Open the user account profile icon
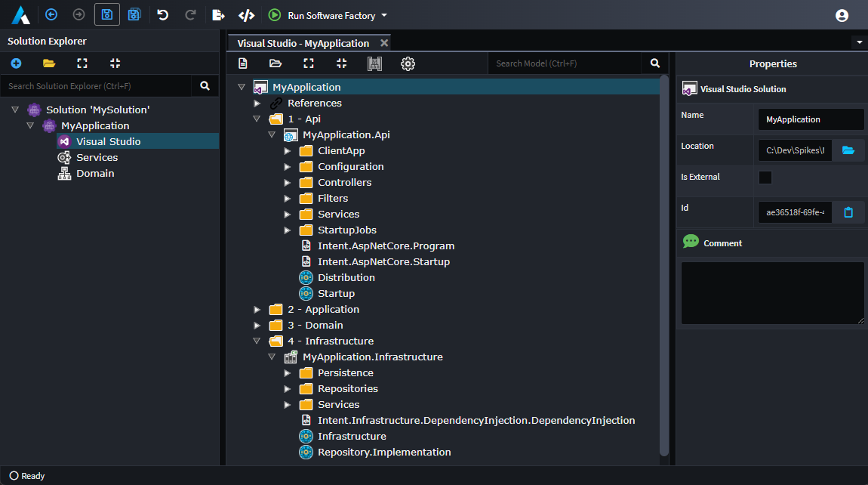868x485 pixels. [x=842, y=16]
